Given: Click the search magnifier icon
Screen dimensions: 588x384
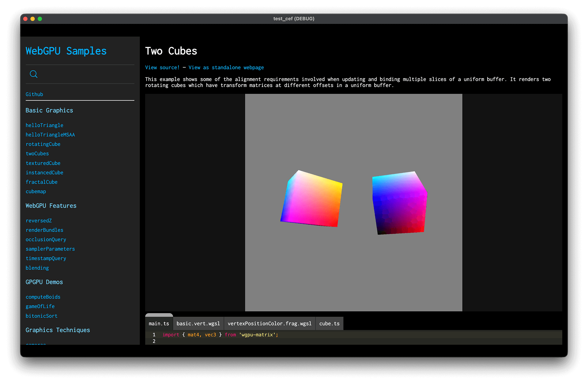Looking at the screenshot, I should click(34, 74).
